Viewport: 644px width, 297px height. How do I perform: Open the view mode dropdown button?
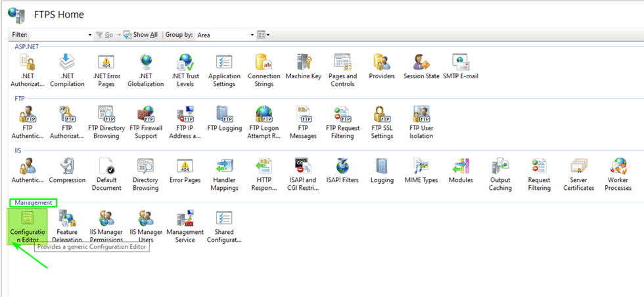[x=264, y=35]
